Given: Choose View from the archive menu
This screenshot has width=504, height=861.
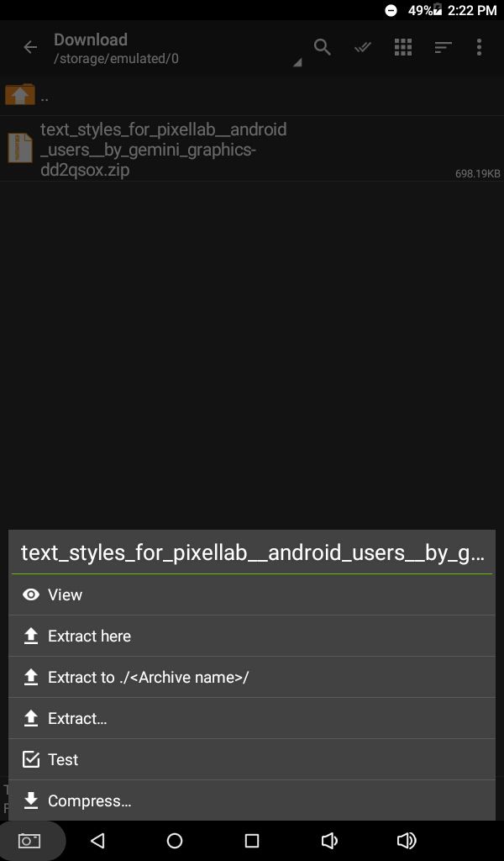Looking at the screenshot, I should point(252,594).
